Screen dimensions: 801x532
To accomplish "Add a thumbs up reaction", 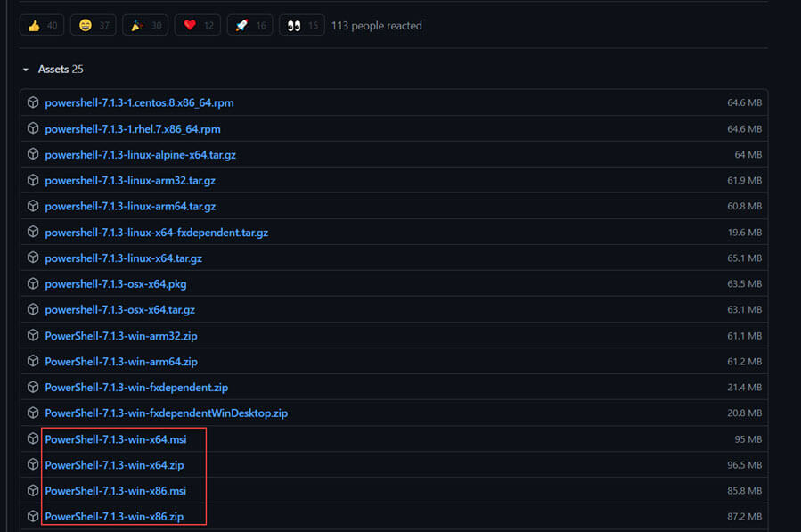I will [42, 25].
